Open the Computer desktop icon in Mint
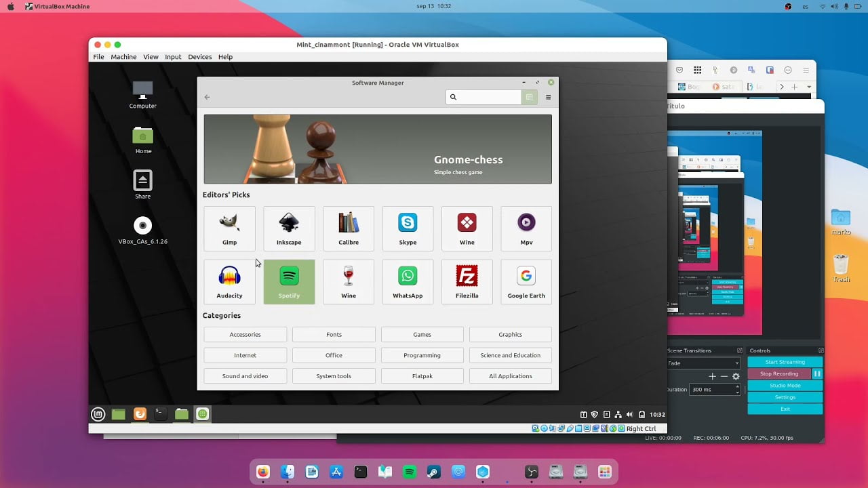 pos(142,94)
